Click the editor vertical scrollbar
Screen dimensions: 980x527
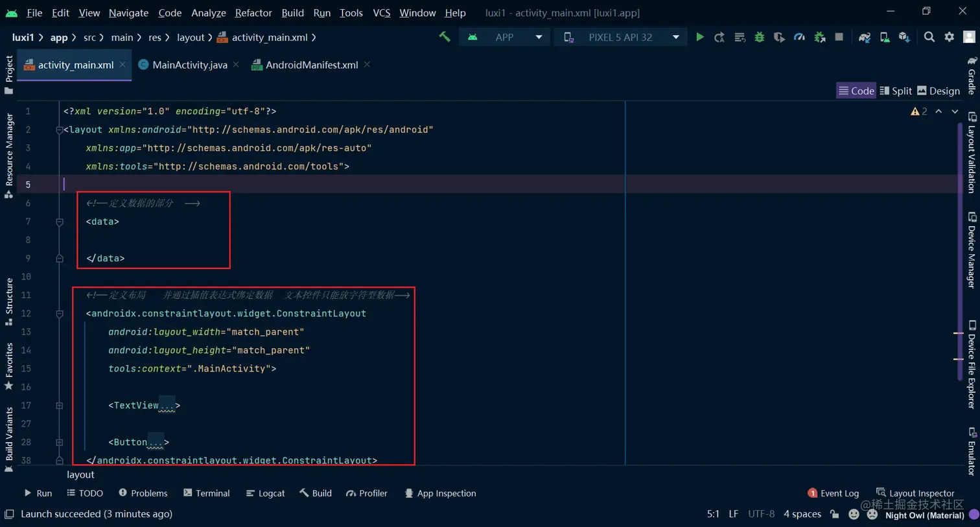[960, 252]
